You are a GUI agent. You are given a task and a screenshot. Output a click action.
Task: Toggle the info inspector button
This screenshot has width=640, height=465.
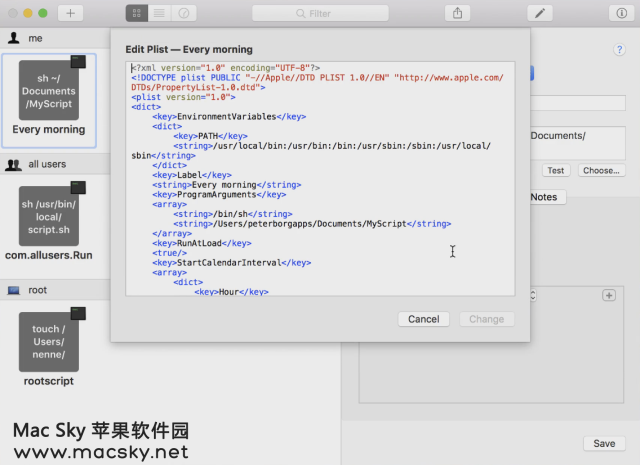click(x=621, y=13)
